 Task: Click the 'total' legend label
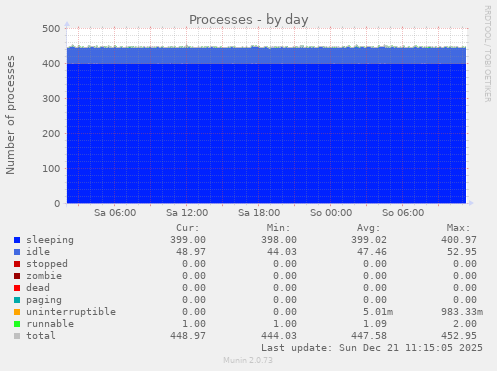(41, 336)
